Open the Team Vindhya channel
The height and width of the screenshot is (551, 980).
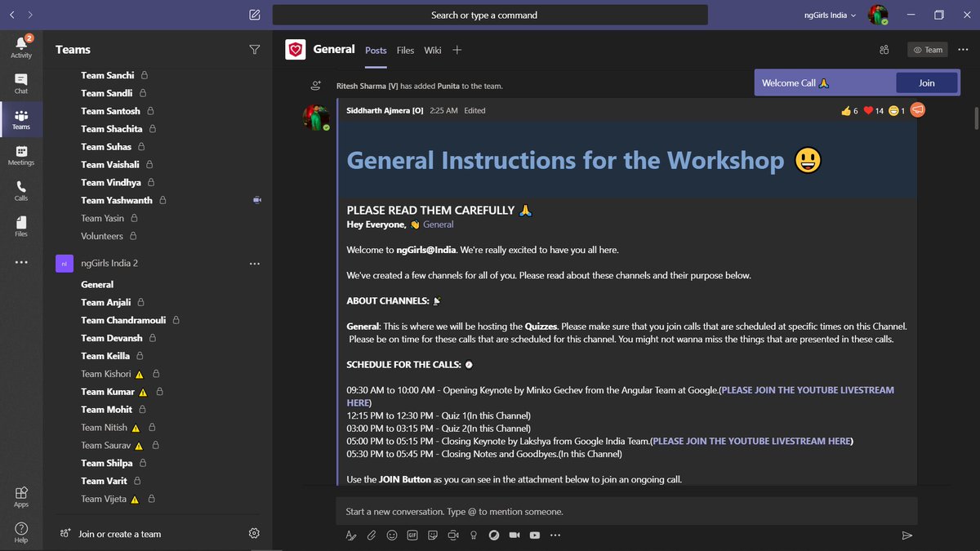tap(110, 182)
